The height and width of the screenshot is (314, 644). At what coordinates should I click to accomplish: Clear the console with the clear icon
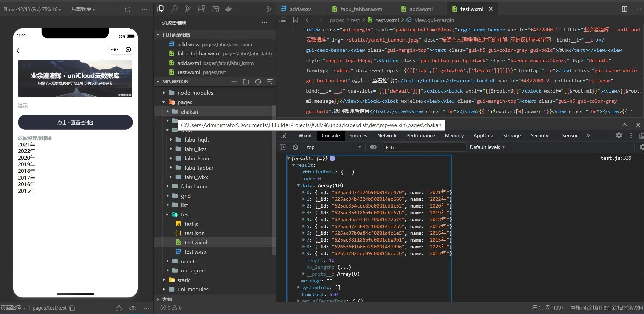[295, 147]
